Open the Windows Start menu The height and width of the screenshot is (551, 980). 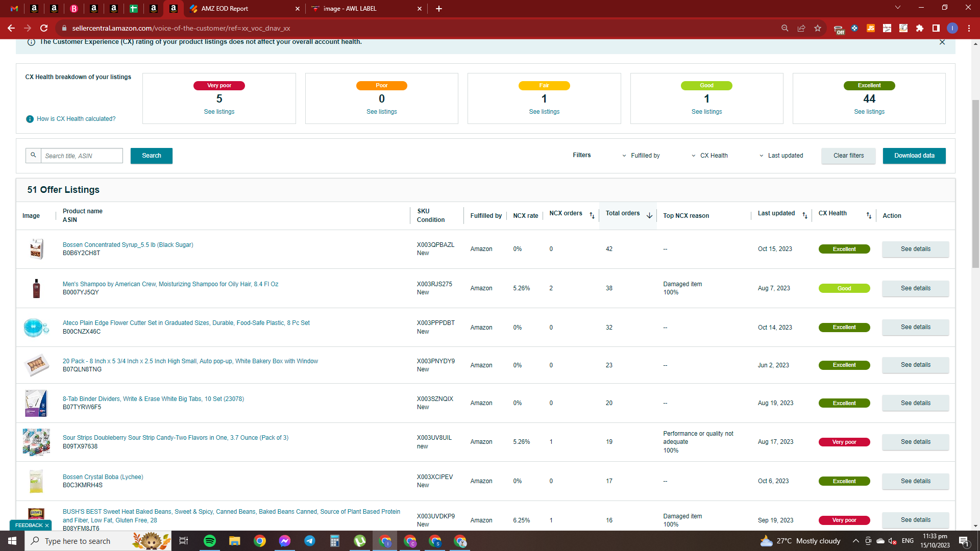point(12,541)
